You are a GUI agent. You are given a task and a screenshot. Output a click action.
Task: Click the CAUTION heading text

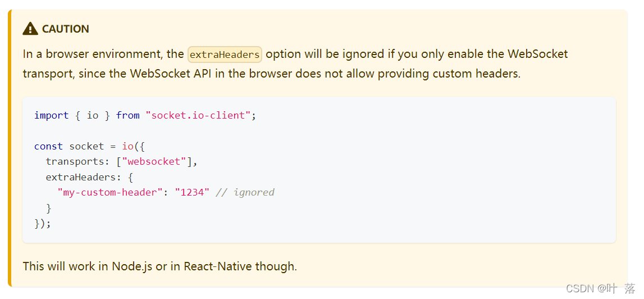(x=65, y=29)
